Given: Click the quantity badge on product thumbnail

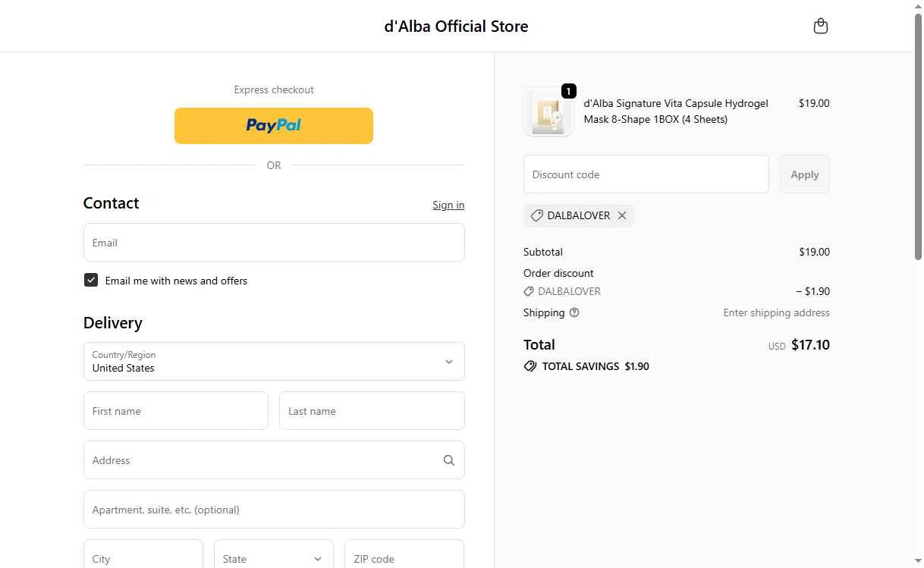Looking at the screenshot, I should (569, 91).
